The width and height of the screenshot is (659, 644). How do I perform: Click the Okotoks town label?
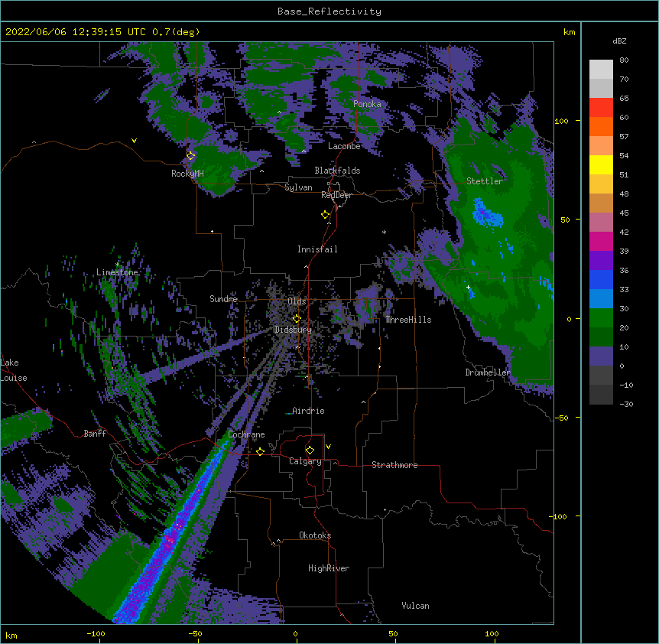(x=315, y=535)
